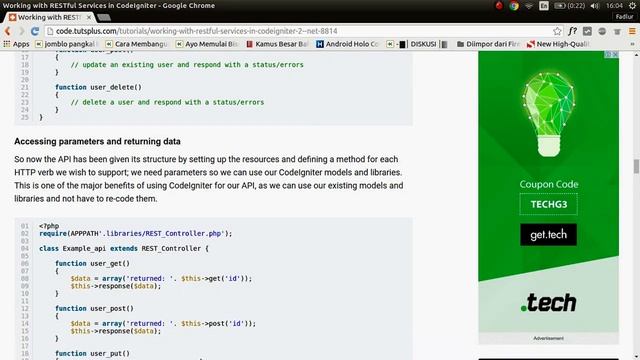The height and width of the screenshot is (360, 640).
Task: Open the 'Ayo Memulai Bis' bookmark
Action: [207, 44]
